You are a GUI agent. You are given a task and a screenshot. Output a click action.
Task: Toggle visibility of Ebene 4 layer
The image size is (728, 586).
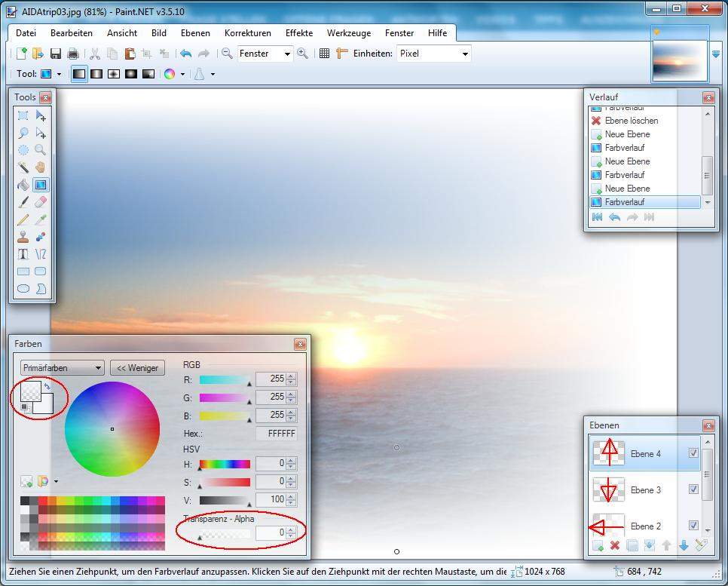(x=693, y=453)
